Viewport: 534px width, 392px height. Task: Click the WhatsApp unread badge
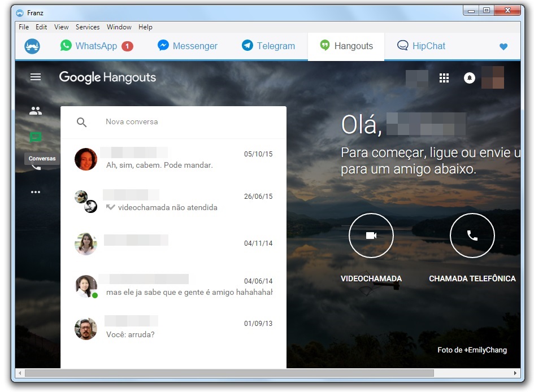(127, 46)
